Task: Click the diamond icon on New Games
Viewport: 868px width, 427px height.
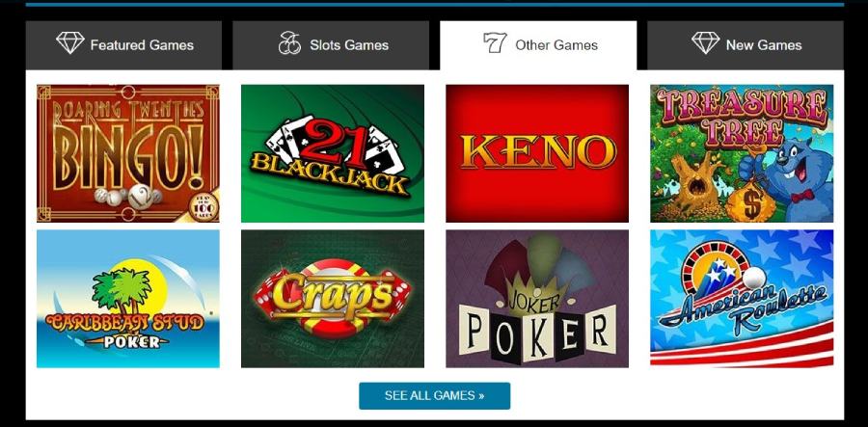Action: click(705, 42)
